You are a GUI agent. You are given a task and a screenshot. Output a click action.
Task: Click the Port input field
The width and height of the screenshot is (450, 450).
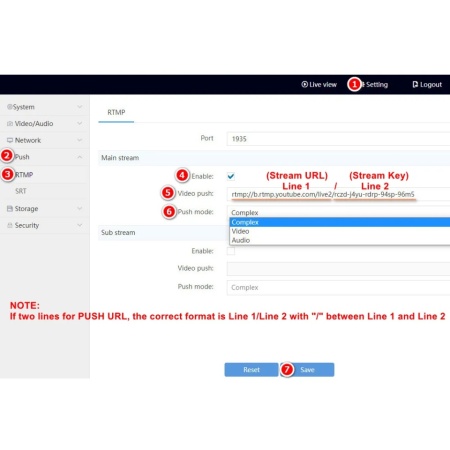click(x=338, y=139)
